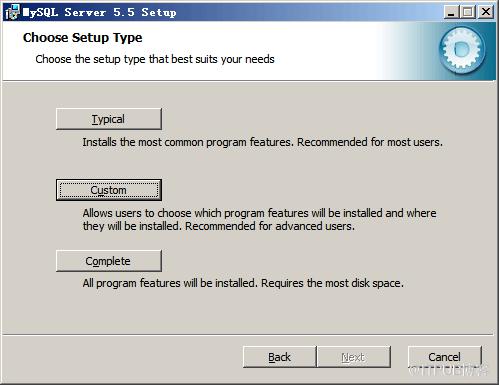The image size is (499, 385).
Task: Click the 'best suits your needs' subtitle
Action: click(155, 59)
